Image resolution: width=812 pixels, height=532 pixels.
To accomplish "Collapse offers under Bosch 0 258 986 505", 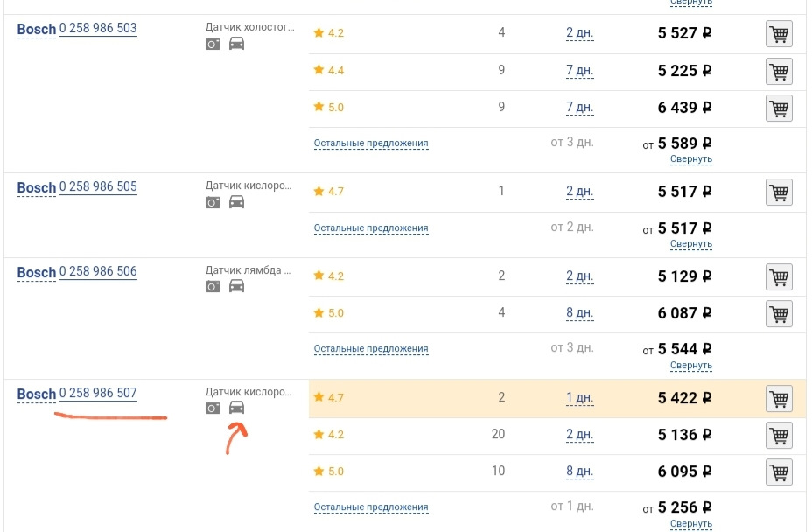I will click(x=690, y=244).
